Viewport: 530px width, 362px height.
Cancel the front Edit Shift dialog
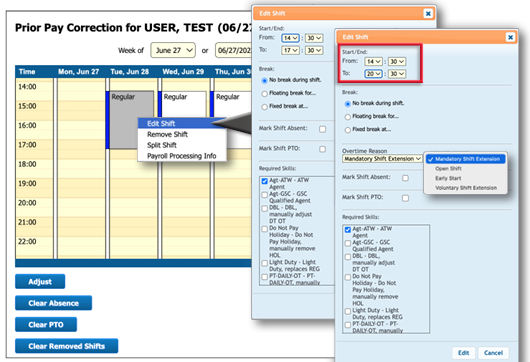coord(493,353)
